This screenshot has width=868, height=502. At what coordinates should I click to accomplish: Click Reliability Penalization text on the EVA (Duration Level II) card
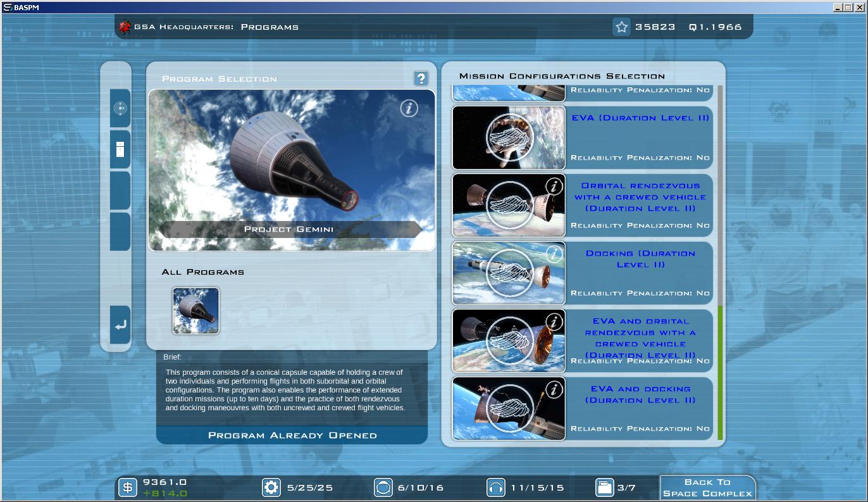pos(640,158)
